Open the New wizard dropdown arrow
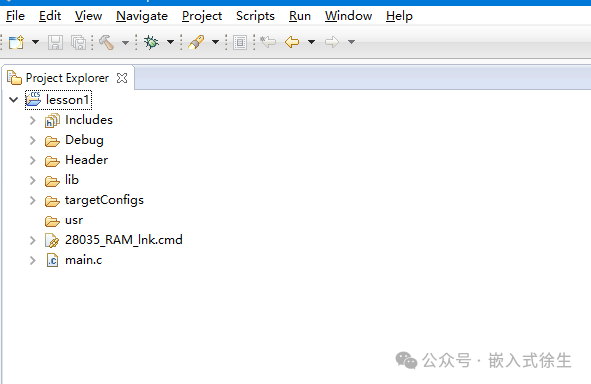The width and height of the screenshot is (591, 384). (x=35, y=42)
